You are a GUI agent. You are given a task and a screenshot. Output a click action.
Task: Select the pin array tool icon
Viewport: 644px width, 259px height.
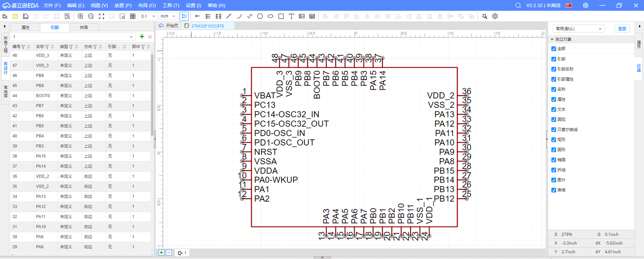219,16
